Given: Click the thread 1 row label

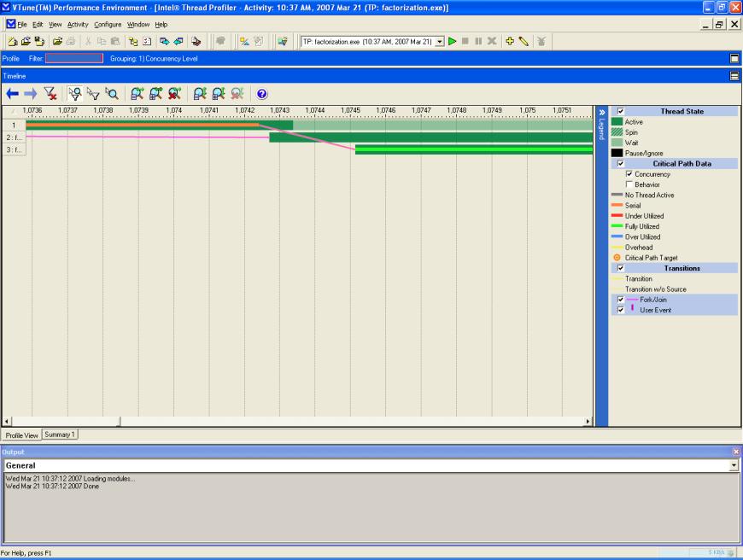Looking at the screenshot, I should pyautogui.click(x=14, y=125).
